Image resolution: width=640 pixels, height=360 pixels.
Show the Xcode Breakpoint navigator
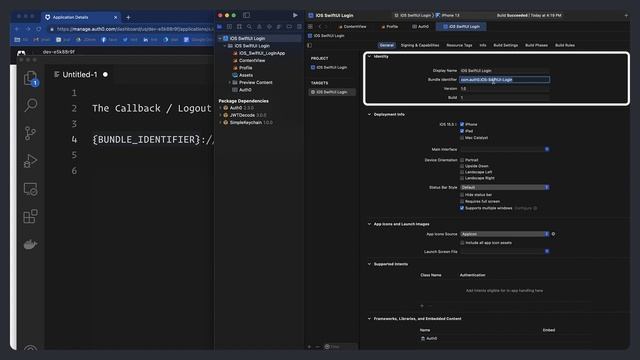tap(289, 27)
